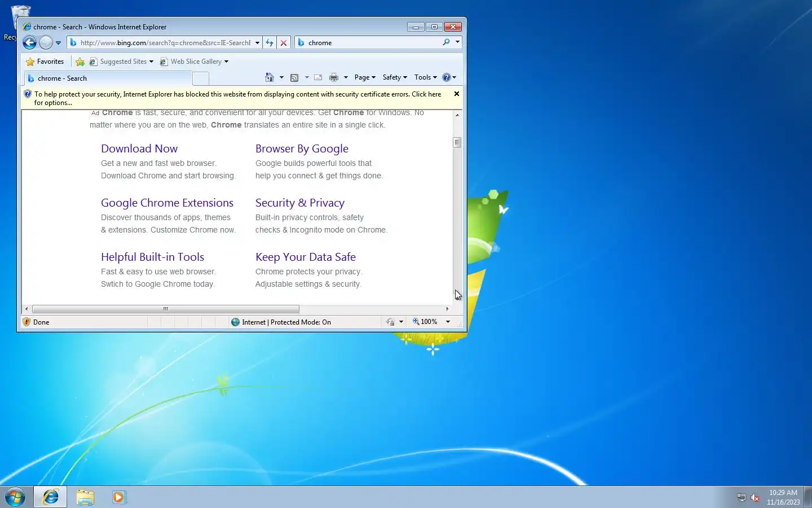Expand the Home button dropdown arrow

[x=281, y=77]
